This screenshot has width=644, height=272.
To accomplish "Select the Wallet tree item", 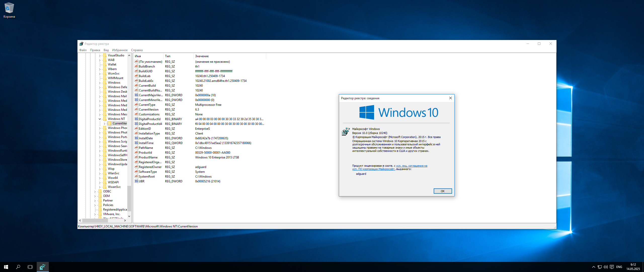I will 112,64.
